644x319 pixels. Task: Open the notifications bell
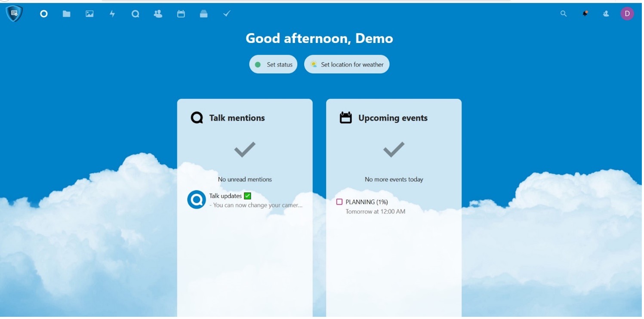click(x=585, y=14)
